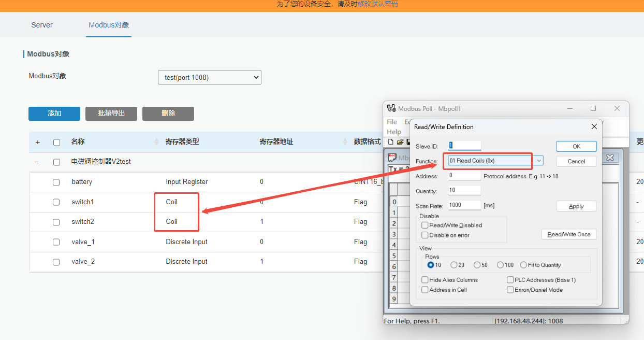Enable the Read/Write Disabled checkbox
The width and height of the screenshot is (644, 340).
pyautogui.click(x=425, y=225)
